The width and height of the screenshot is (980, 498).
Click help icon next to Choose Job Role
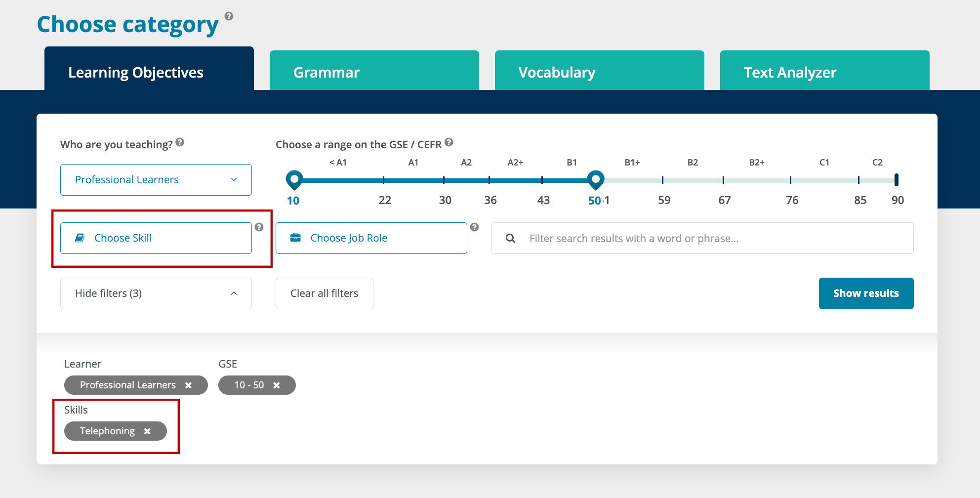(474, 227)
